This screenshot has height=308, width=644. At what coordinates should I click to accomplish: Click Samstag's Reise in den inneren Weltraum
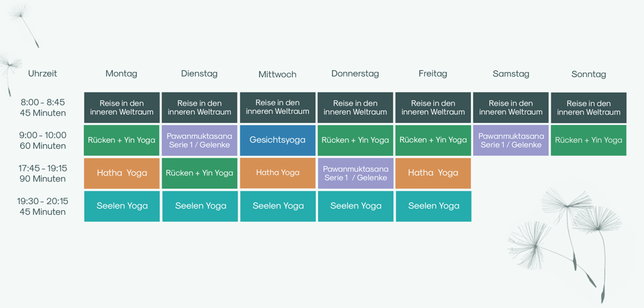pos(511,107)
